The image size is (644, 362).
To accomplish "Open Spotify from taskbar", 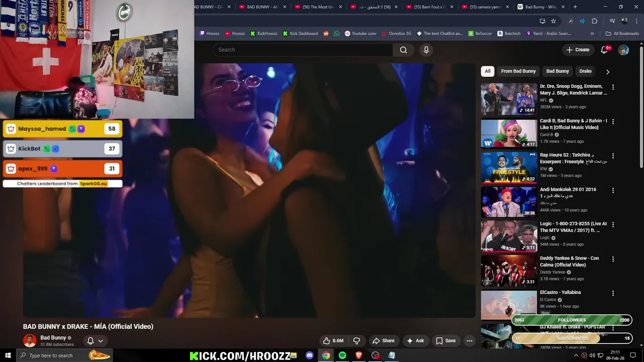I will 342,355.
